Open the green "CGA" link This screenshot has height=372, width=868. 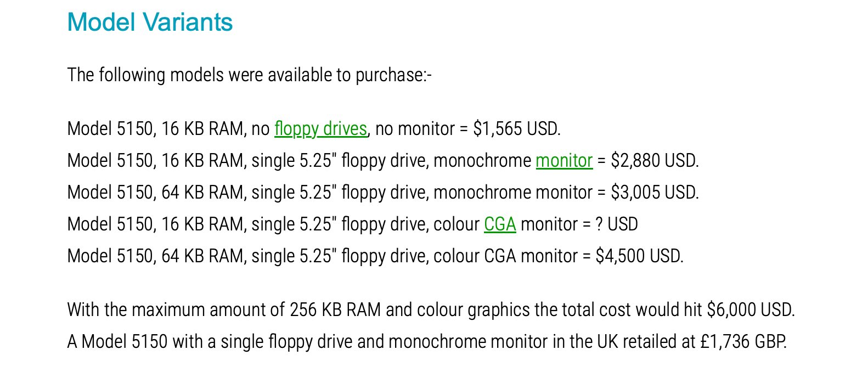pos(500,224)
